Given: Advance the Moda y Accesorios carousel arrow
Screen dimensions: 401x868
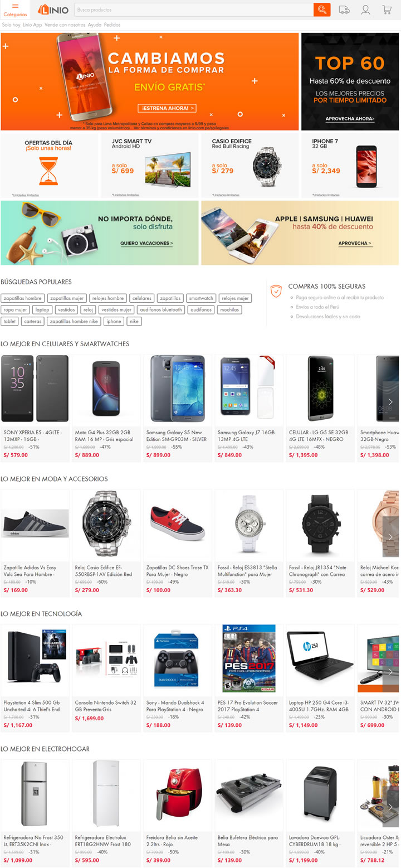Looking at the screenshot, I should 390,537.
